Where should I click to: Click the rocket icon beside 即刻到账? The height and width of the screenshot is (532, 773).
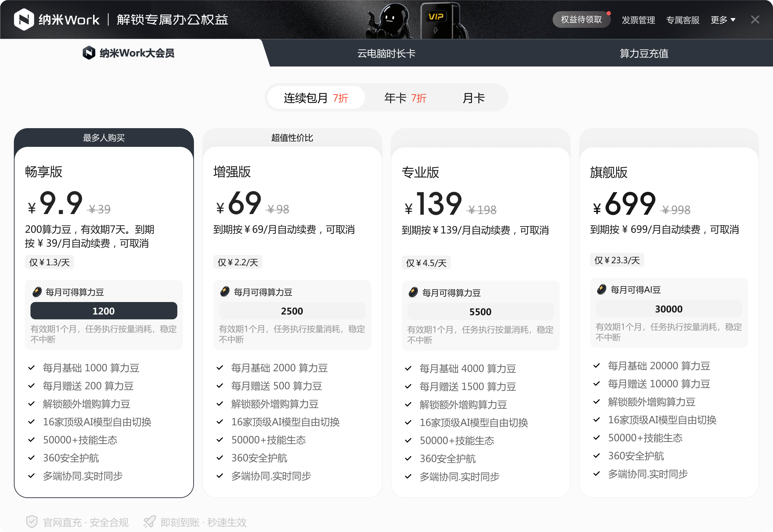point(149,522)
